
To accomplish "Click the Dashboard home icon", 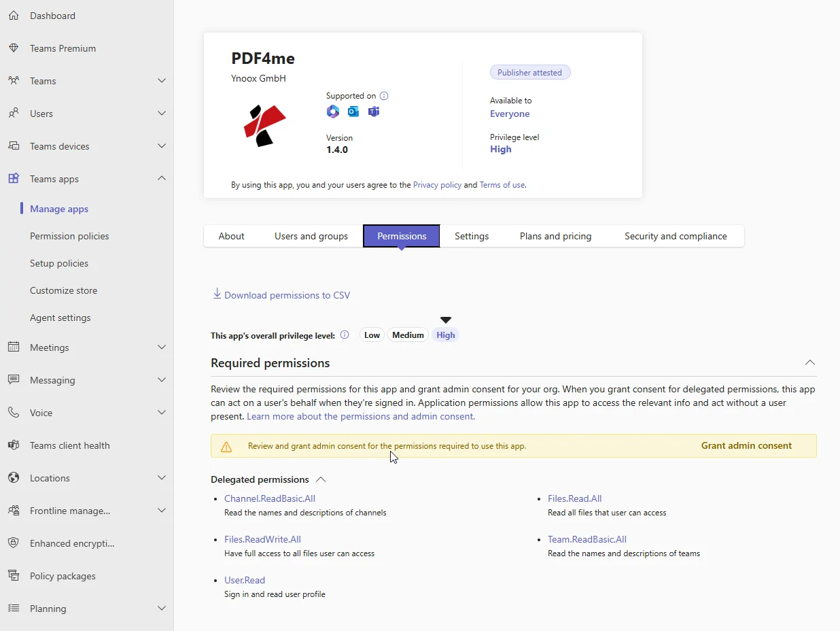I will click(x=14, y=16).
